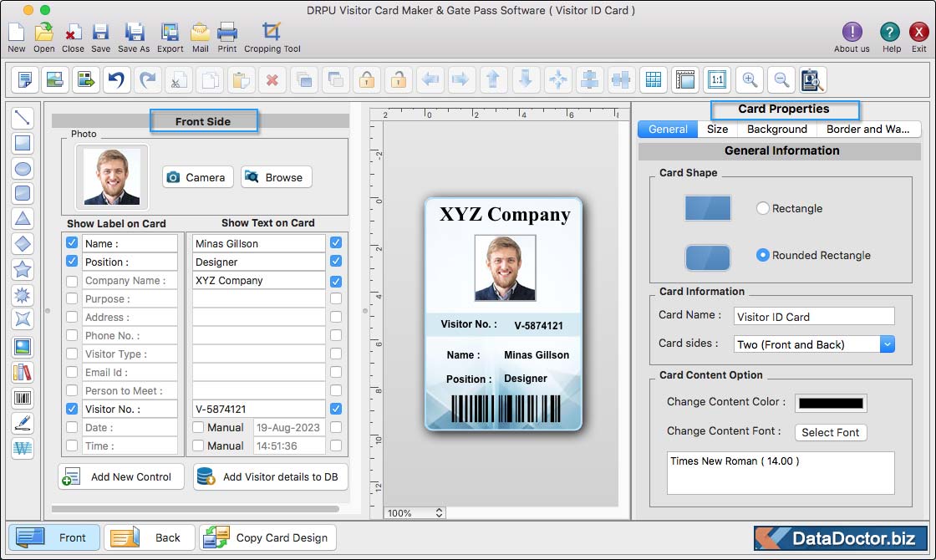The width and height of the screenshot is (936, 560).
Task: Change the 100% zoom level stepper
Action: pos(440,513)
